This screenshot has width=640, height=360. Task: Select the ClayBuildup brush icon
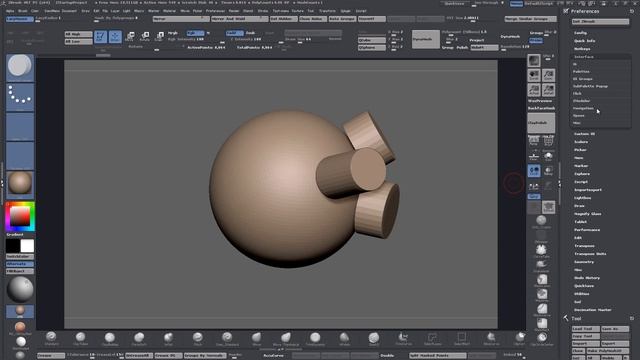point(109,338)
